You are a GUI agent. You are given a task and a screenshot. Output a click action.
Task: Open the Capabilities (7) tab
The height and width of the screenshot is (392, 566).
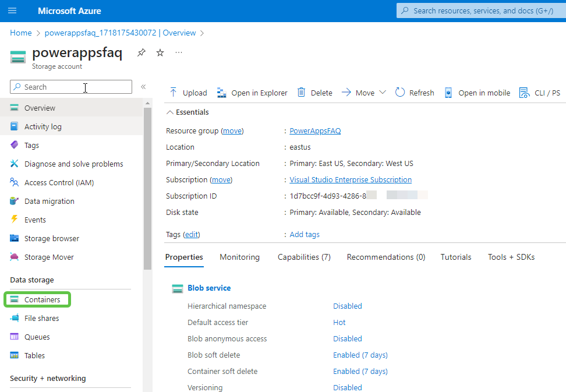pyautogui.click(x=304, y=257)
